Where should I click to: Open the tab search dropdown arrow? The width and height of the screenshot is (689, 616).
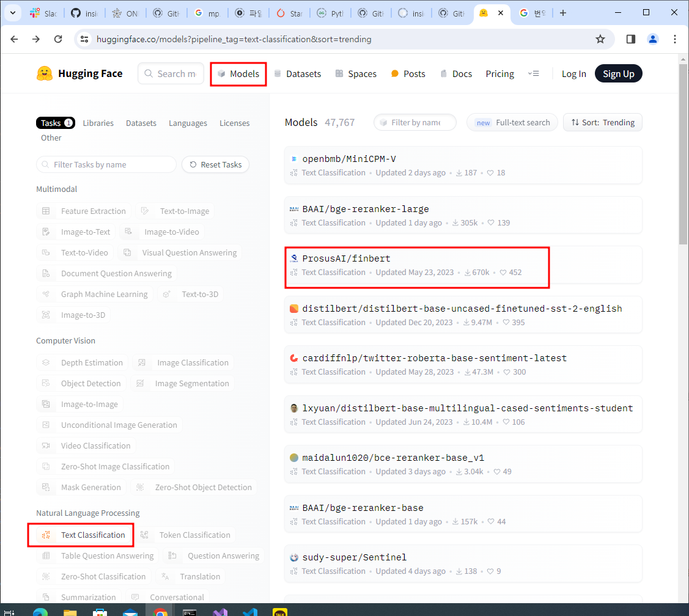13,13
